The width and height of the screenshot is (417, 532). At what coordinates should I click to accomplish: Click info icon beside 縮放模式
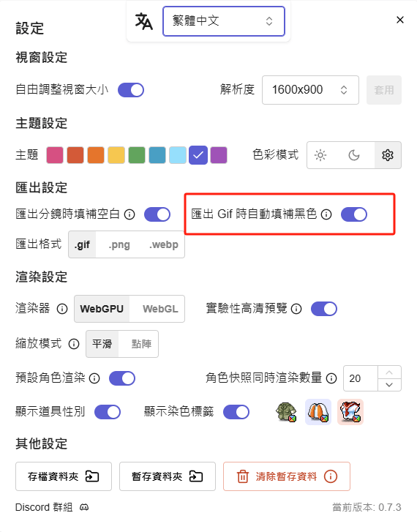pyautogui.click(x=74, y=344)
